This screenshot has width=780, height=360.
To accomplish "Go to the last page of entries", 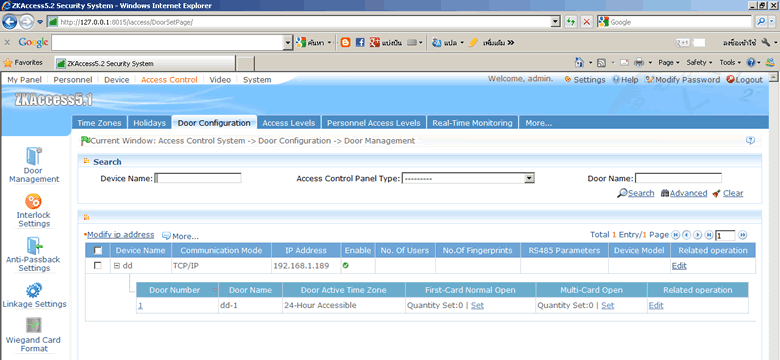I will tap(709, 235).
